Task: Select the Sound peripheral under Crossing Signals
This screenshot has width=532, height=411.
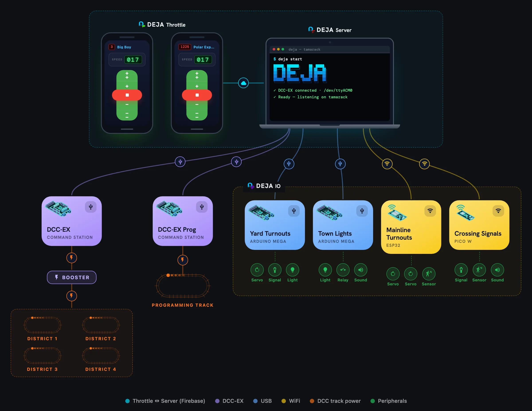Action: (x=497, y=273)
